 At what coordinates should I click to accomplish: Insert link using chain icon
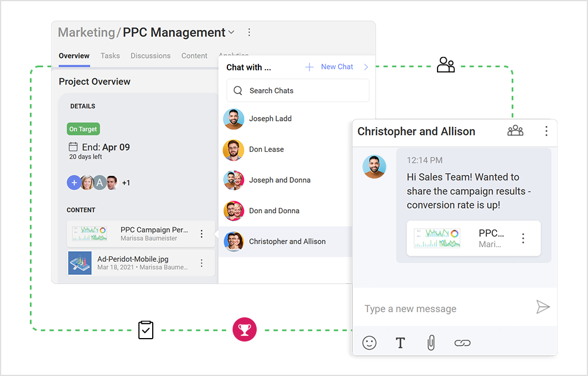click(x=462, y=343)
